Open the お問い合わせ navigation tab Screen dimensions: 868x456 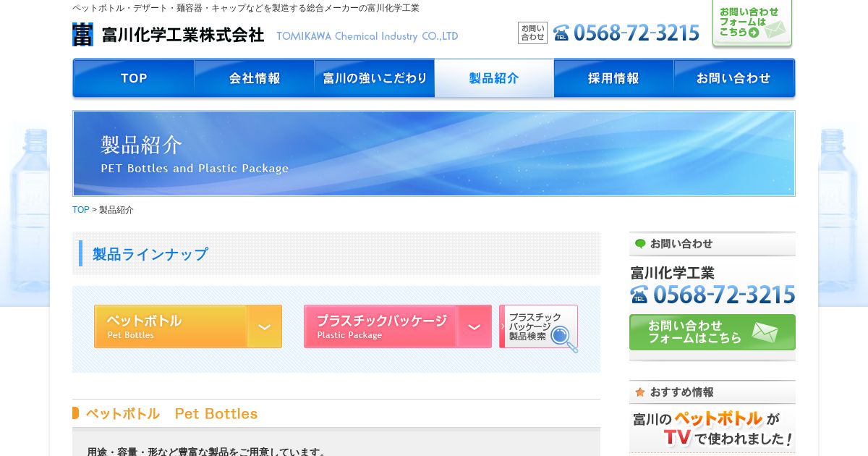[734, 78]
